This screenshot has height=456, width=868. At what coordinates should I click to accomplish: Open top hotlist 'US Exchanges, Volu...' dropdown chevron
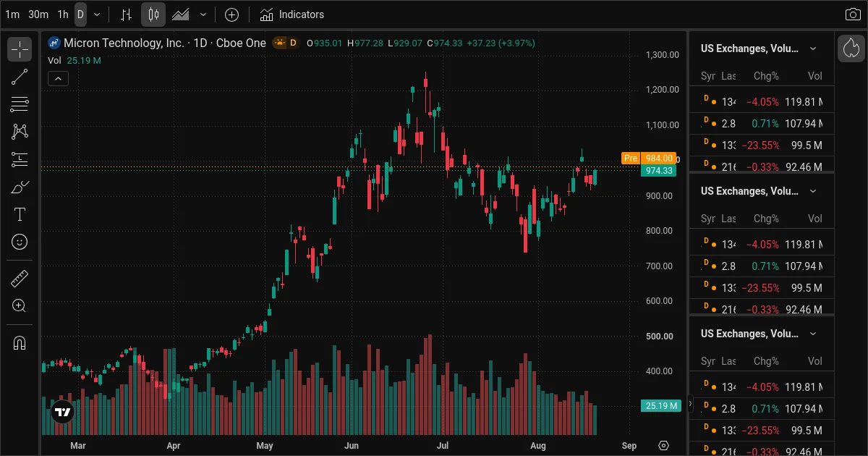(x=813, y=48)
